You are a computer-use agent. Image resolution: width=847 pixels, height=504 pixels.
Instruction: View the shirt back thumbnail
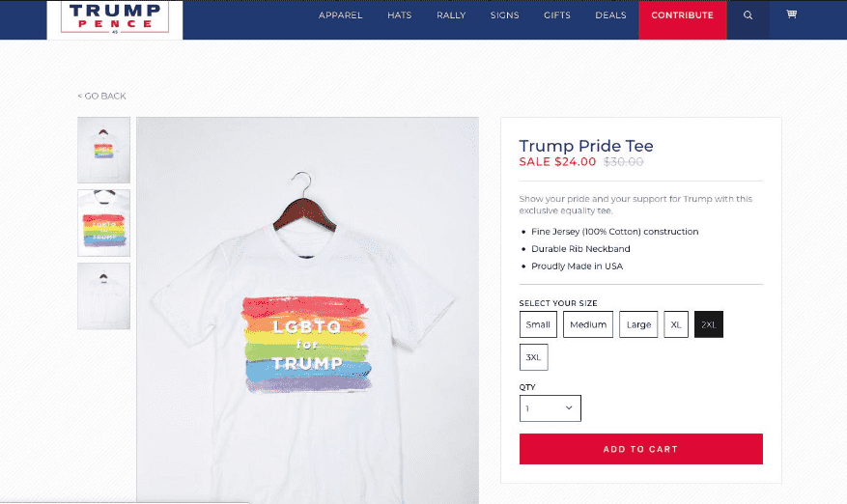point(103,296)
